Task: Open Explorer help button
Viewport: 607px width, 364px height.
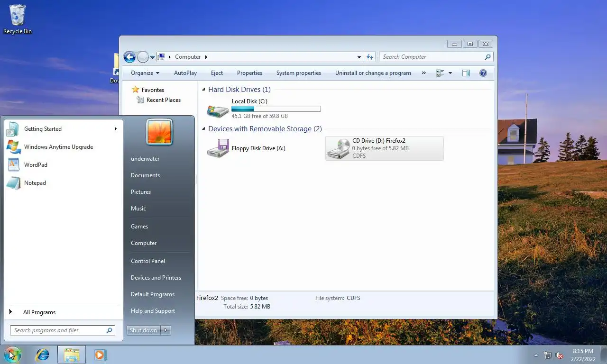Action: (483, 73)
